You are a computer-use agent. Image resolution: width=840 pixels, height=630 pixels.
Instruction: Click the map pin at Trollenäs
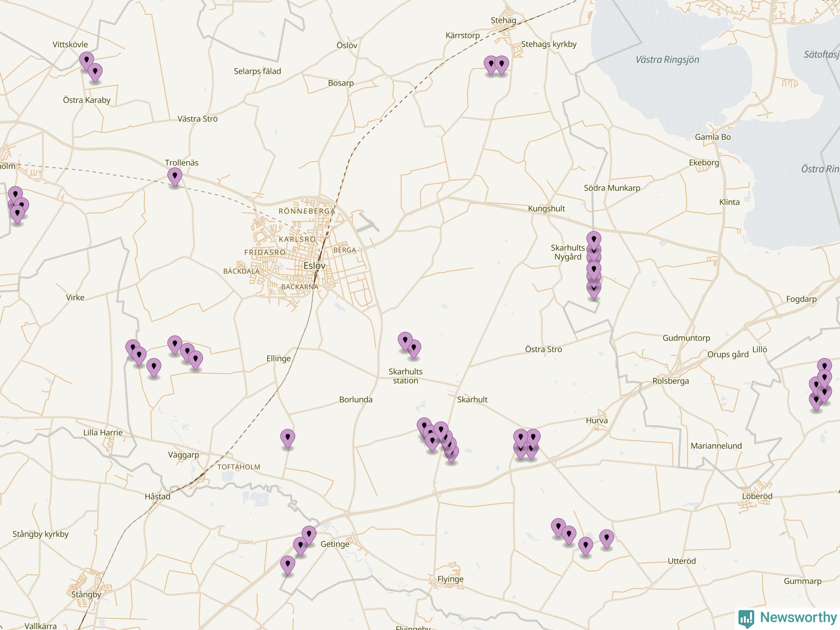(x=175, y=177)
